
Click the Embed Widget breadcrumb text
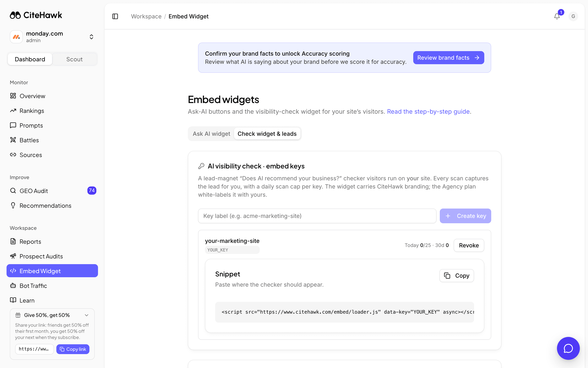[x=189, y=16]
